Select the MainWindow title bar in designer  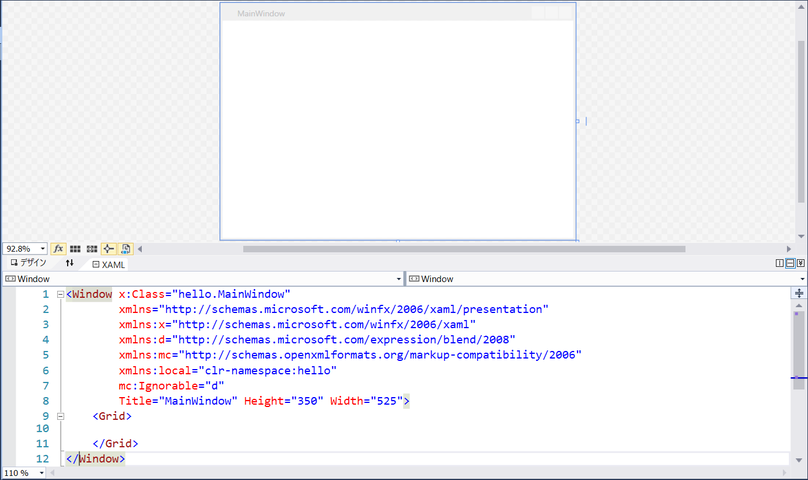(x=398, y=13)
